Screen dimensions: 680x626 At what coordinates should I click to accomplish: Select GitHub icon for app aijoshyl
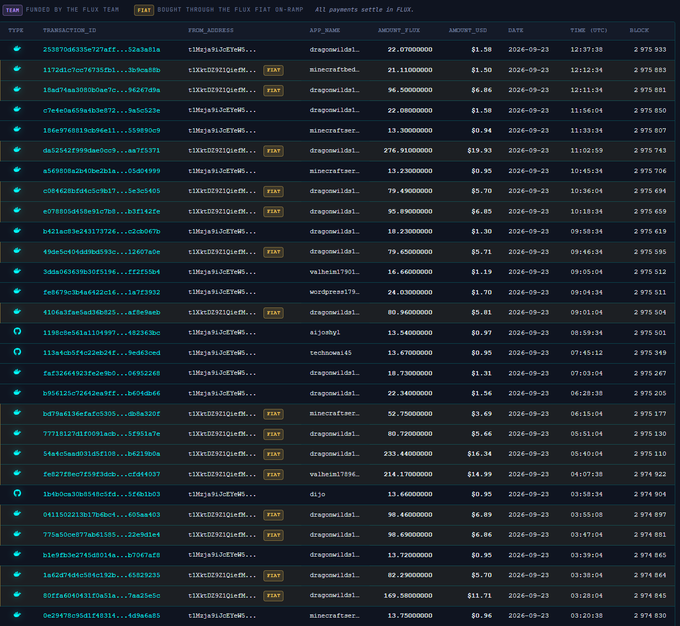tap(17, 331)
